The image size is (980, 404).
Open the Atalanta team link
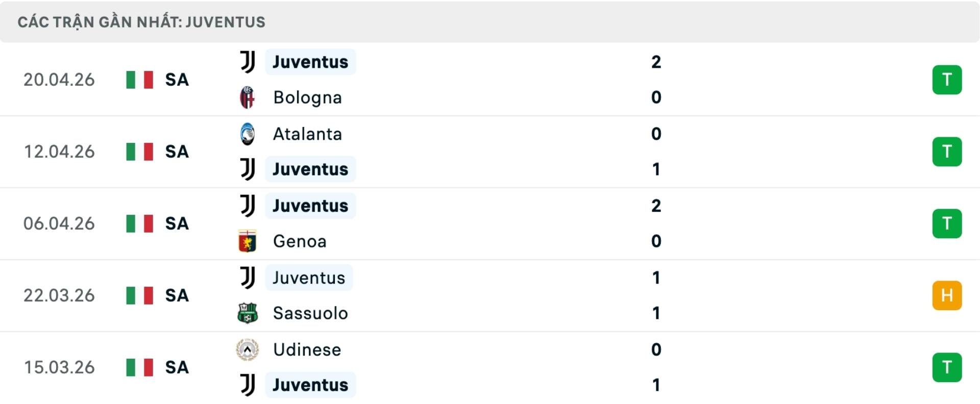(x=307, y=134)
